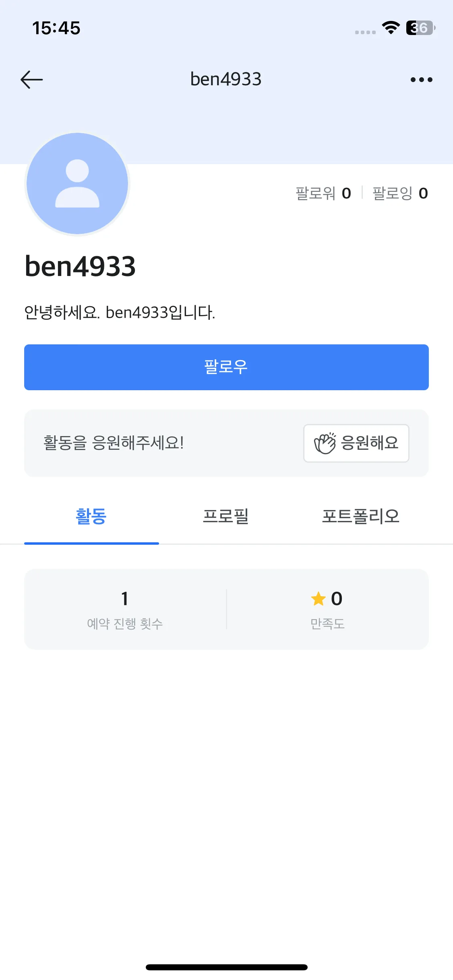Image resolution: width=453 pixels, height=980 pixels.
Task: Tap the clapping hands icon
Action: 325,443
